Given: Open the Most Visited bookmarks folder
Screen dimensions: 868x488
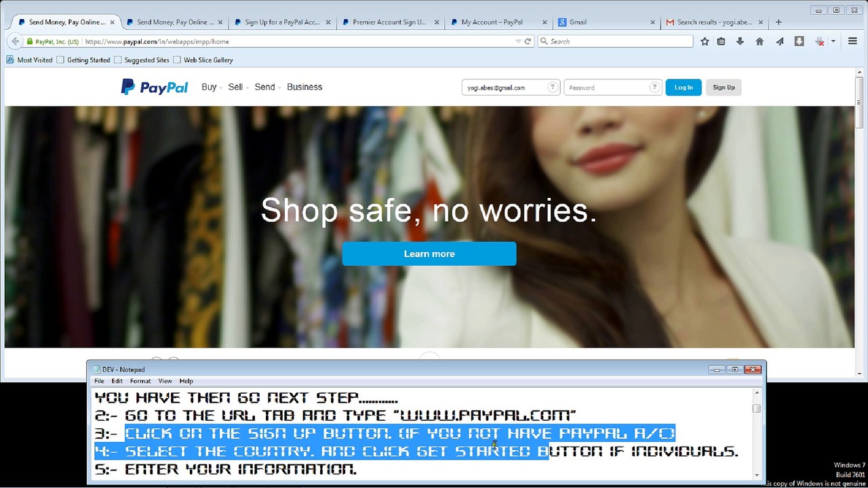Looking at the screenshot, I should click(x=29, y=60).
